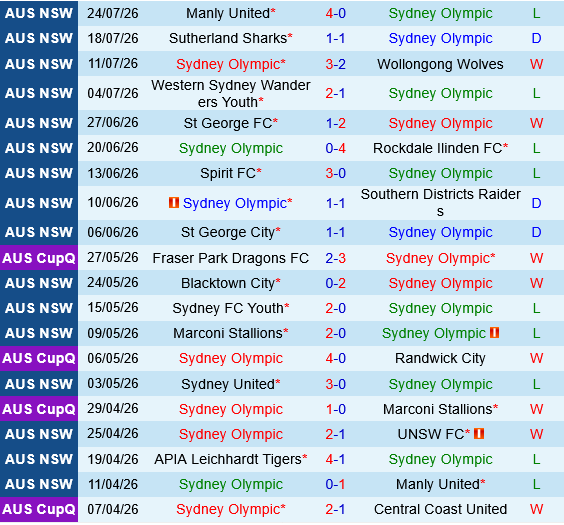This screenshot has height=525, width=564.
Task: Select Randwick City team name
Action: [440, 358]
